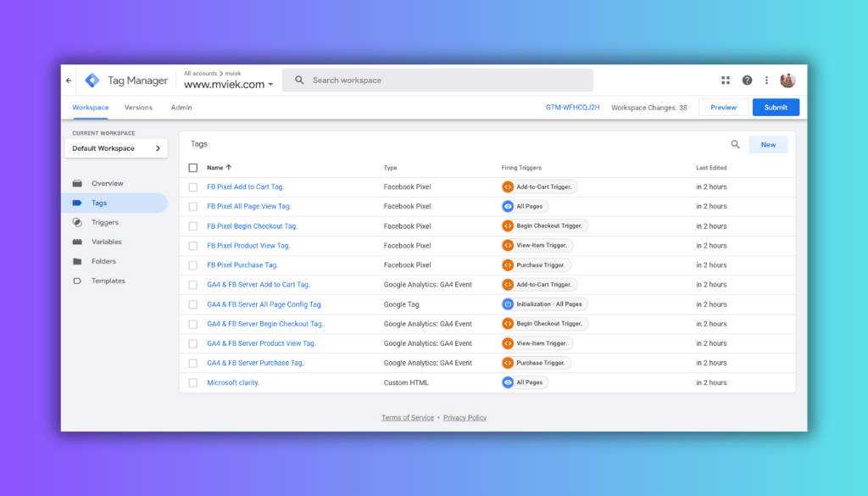Open the three-dot more options menu

767,81
